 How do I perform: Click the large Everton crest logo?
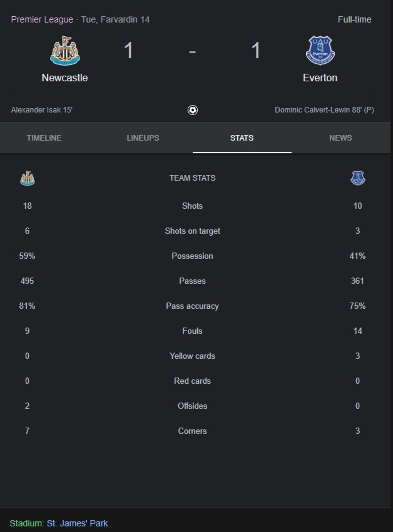pyautogui.click(x=320, y=51)
